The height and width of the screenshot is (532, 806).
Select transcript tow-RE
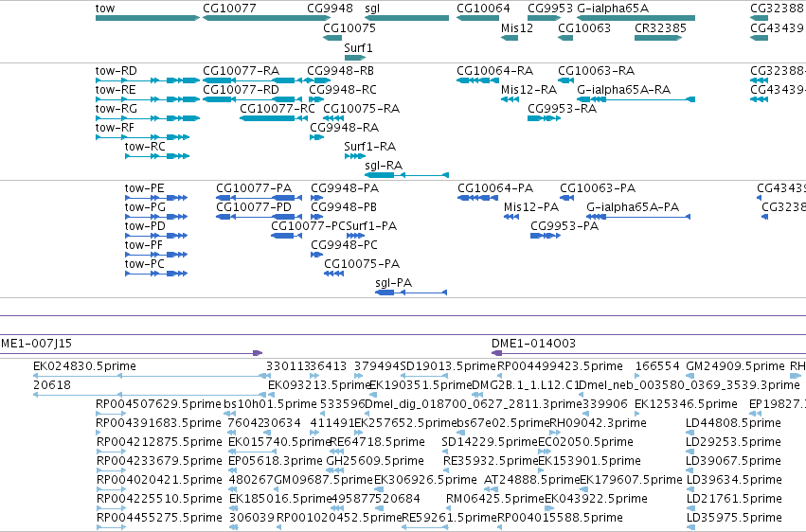click(148, 99)
